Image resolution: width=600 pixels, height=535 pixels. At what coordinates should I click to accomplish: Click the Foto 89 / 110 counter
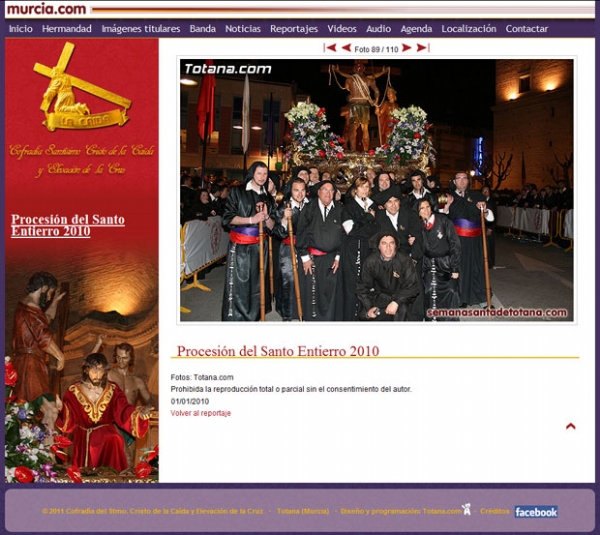click(377, 49)
